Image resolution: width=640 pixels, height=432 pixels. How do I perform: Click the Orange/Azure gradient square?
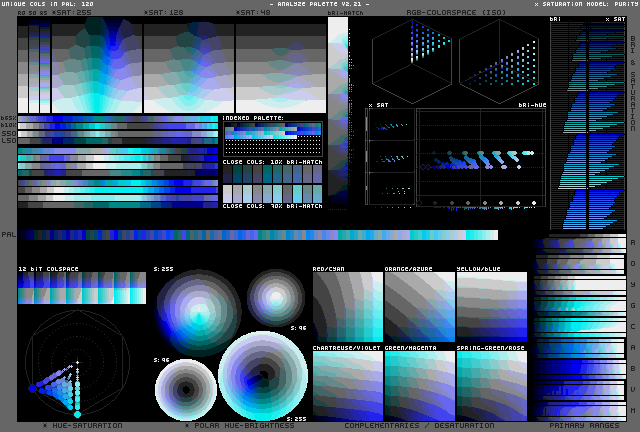419,307
